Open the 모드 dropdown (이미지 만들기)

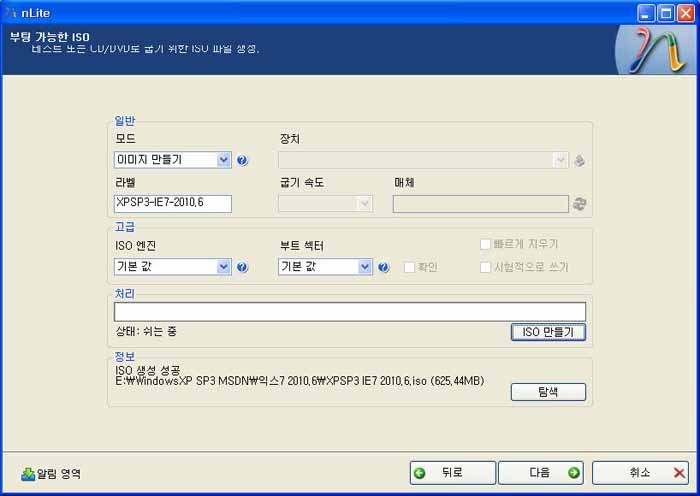[x=172, y=160]
